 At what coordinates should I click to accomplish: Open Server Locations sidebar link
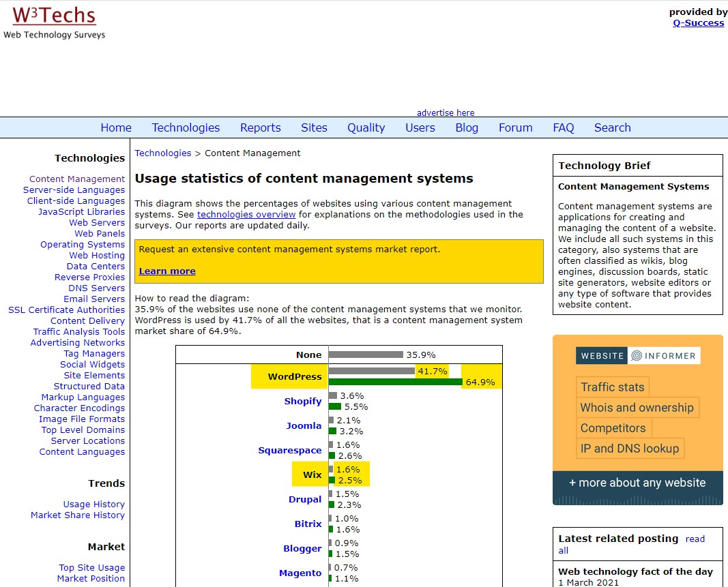(x=88, y=441)
